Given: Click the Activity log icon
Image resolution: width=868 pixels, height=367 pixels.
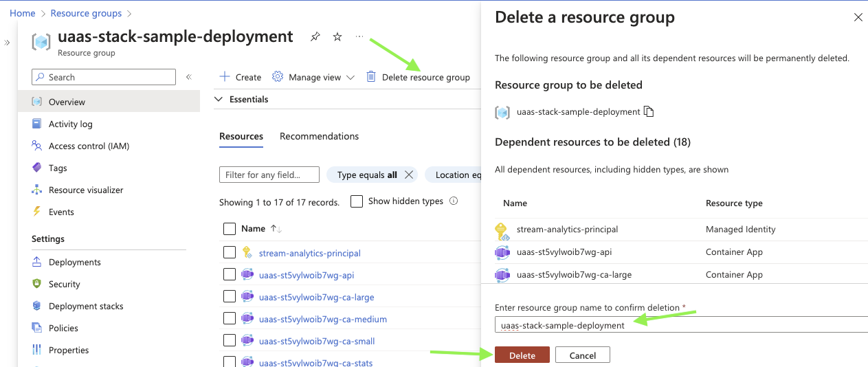Looking at the screenshot, I should click(36, 124).
